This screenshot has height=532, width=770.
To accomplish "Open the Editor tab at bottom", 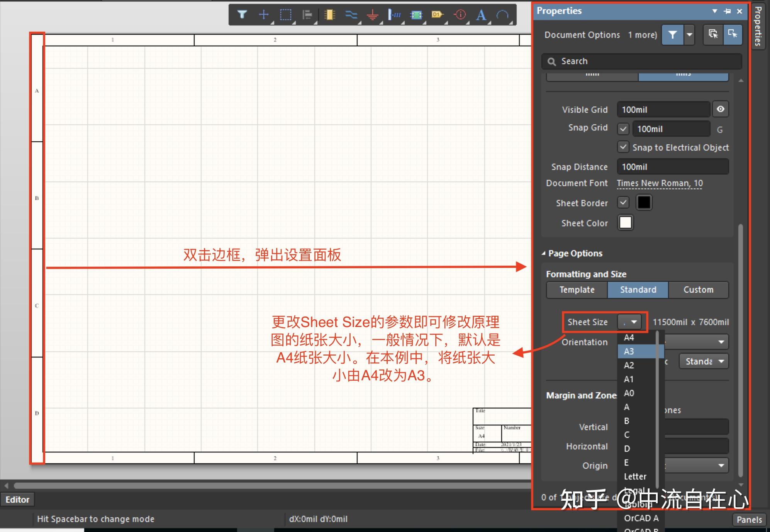I will pos(17,500).
